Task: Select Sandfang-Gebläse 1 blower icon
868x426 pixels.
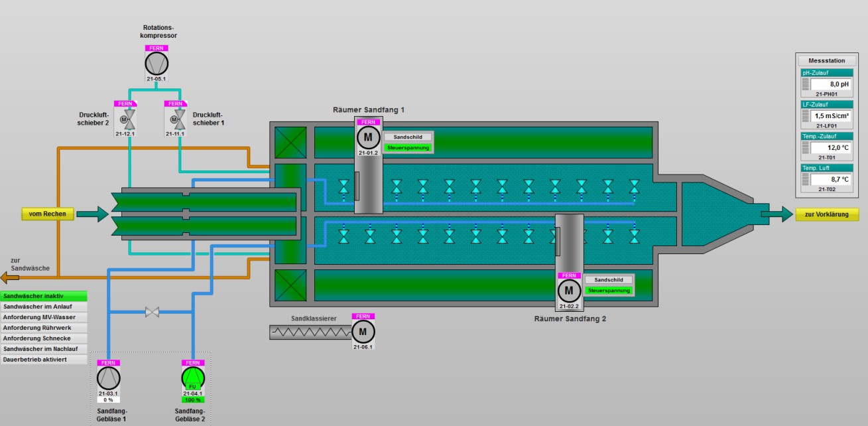Action: 109,378
